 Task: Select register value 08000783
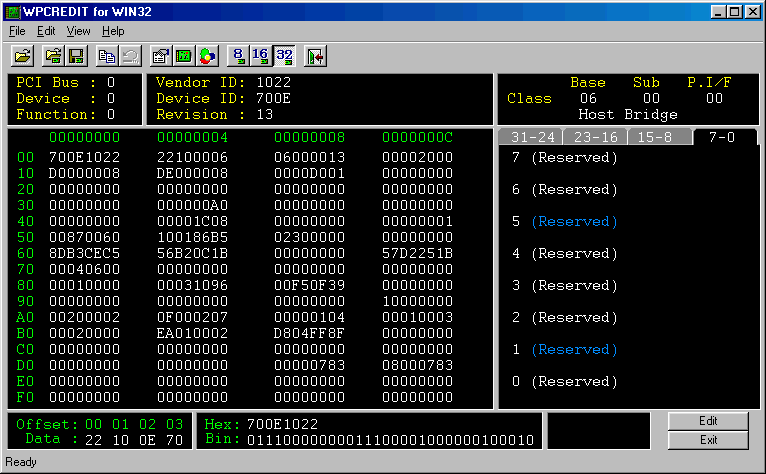point(417,366)
